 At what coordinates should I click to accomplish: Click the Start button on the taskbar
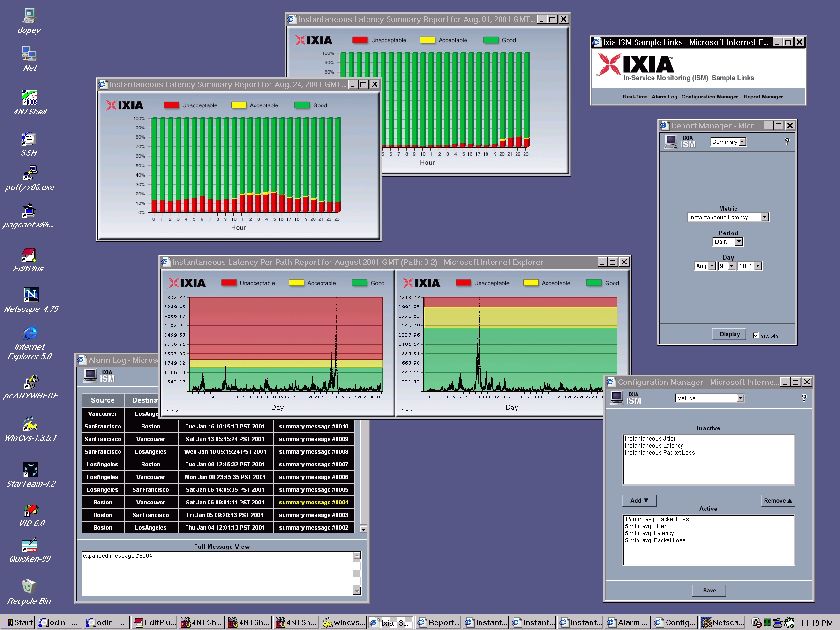[x=18, y=622]
